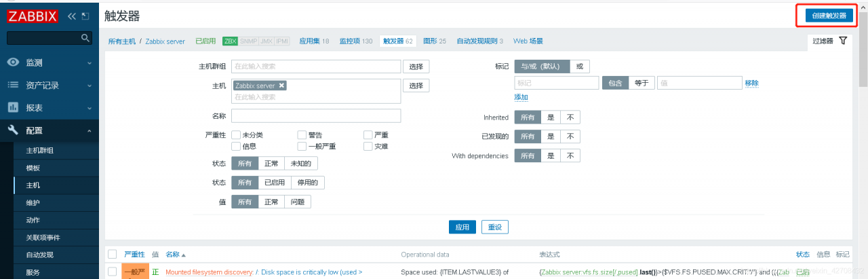
Task: Open the 应用集 tab
Action: 314,41
